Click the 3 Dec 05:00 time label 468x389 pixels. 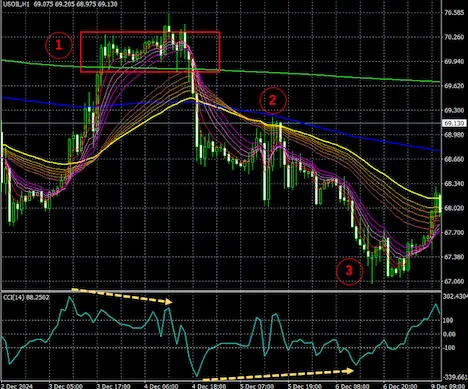tap(66, 386)
